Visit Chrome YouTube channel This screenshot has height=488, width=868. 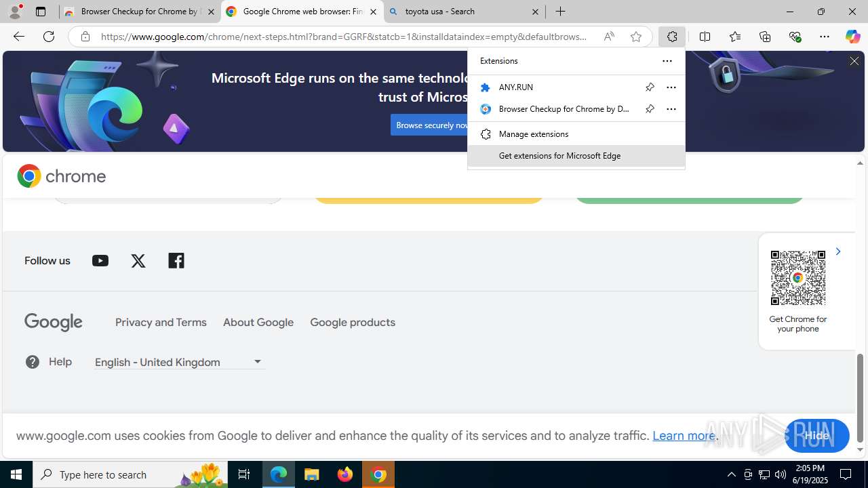click(100, 260)
